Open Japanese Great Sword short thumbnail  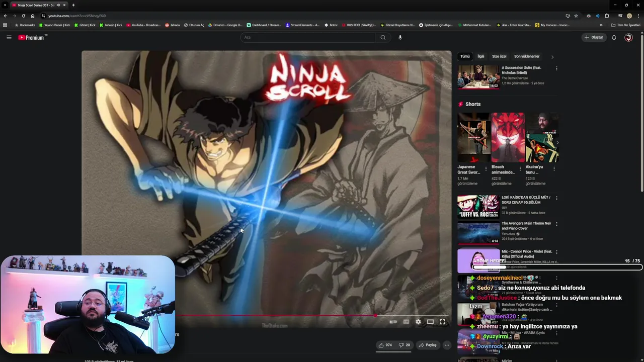[x=473, y=137]
